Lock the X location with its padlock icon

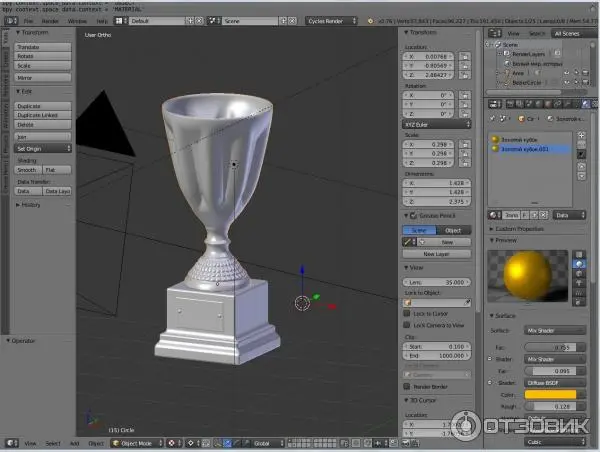point(465,57)
